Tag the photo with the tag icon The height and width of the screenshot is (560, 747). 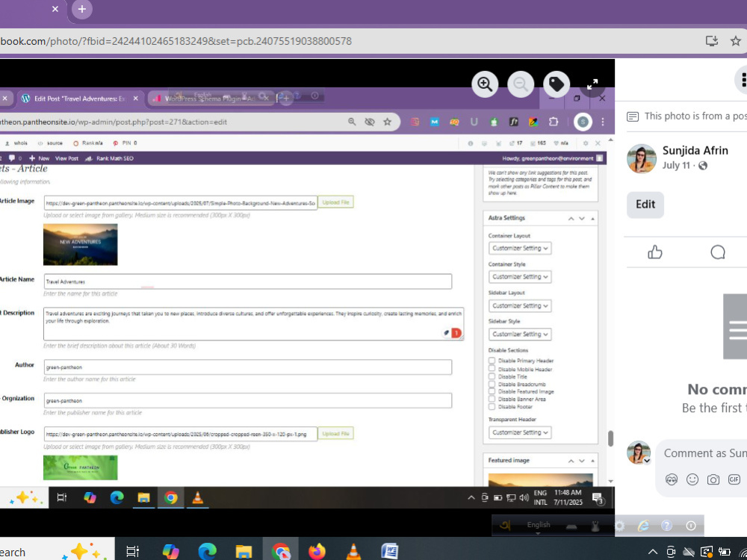[x=557, y=84]
